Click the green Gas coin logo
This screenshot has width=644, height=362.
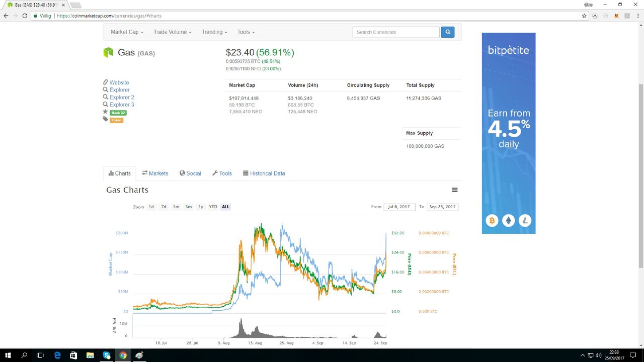point(108,52)
